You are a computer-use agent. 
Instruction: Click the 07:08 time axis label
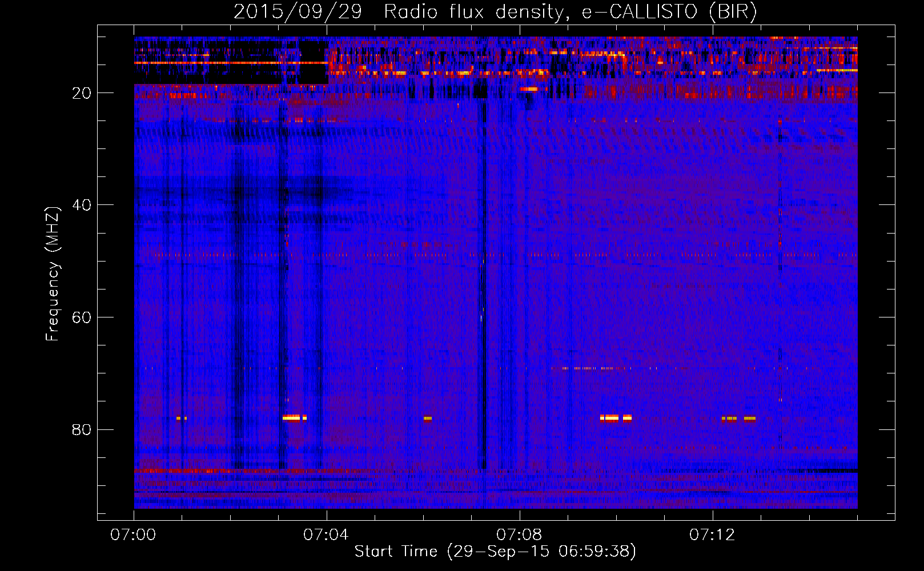tap(519, 535)
